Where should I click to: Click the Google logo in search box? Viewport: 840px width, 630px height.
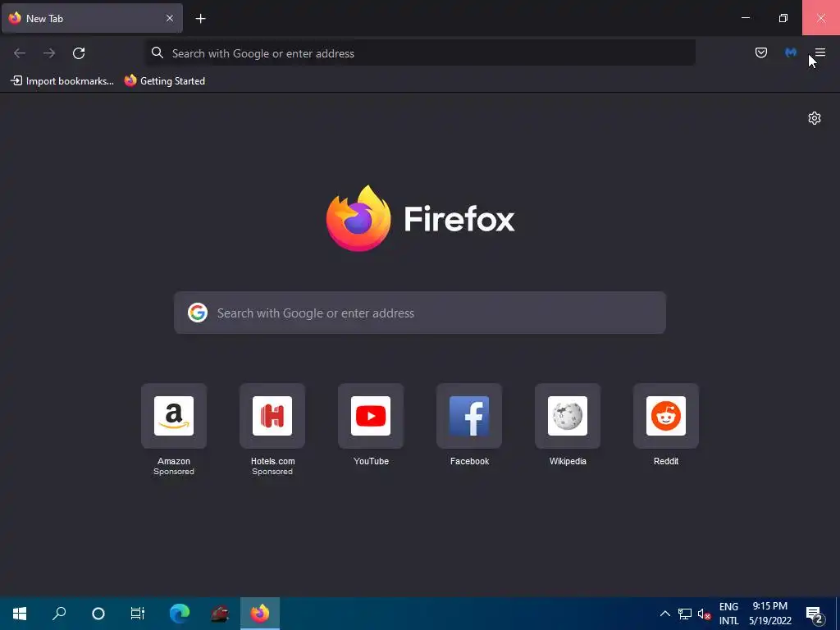197,313
